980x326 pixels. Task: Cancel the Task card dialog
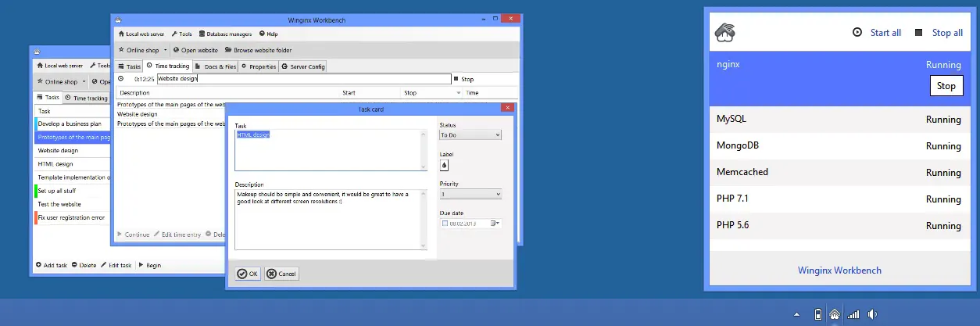pyautogui.click(x=281, y=274)
